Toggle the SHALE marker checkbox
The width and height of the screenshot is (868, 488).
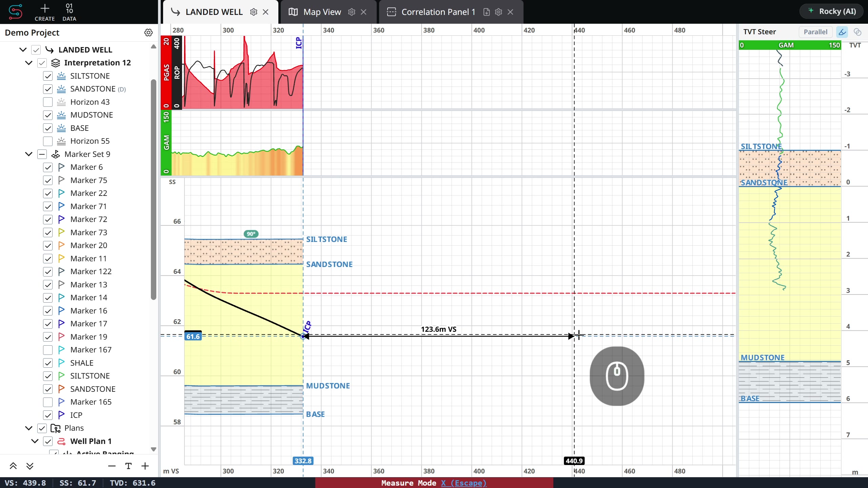(48, 363)
